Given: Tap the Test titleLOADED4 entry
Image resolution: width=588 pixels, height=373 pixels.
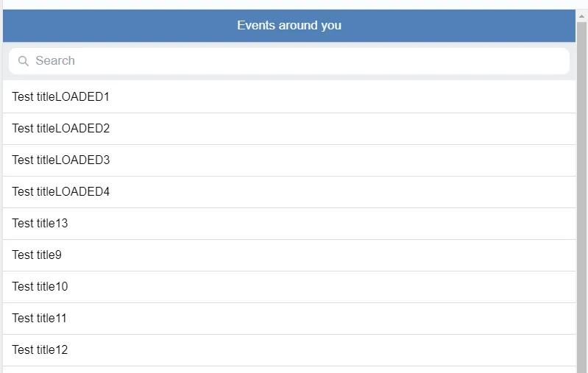Looking at the screenshot, I should (60, 191).
